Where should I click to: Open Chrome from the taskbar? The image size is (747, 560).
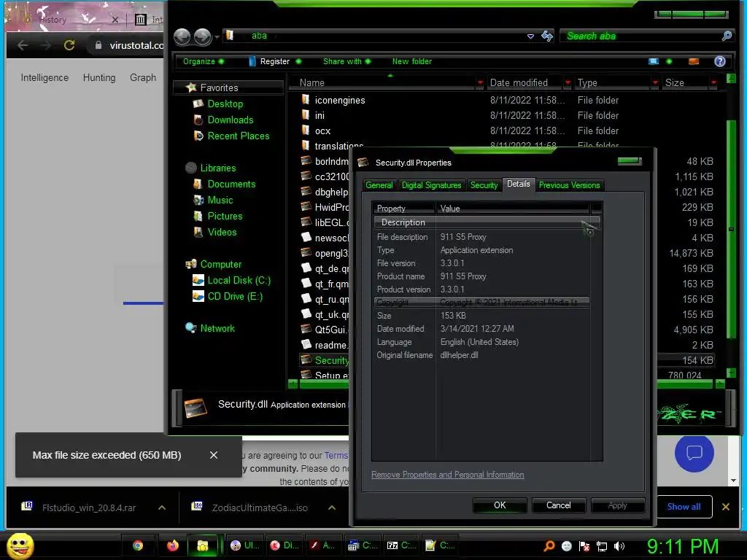pos(138,545)
